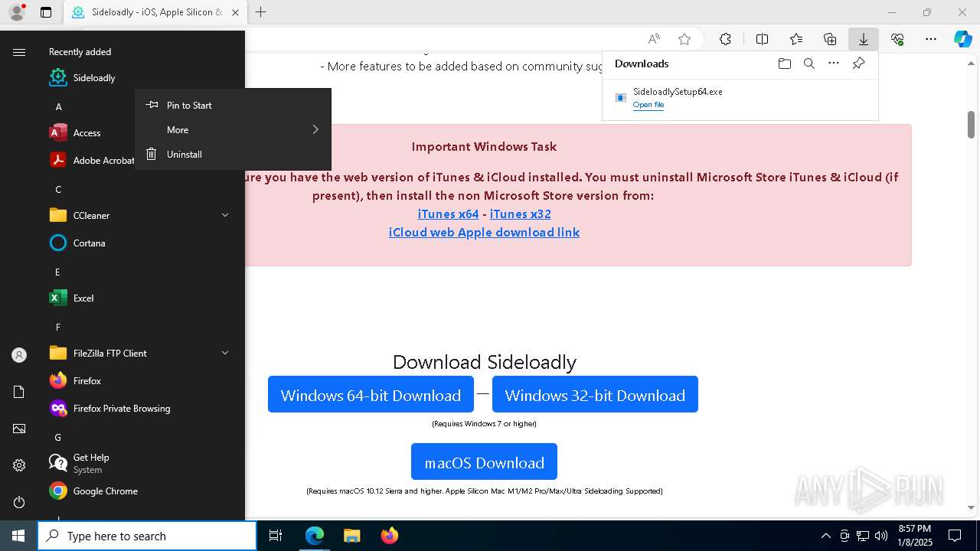The width and height of the screenshot is (980, 551).
Task: Open the iTunes x32 link
Action: click(520, 214)
